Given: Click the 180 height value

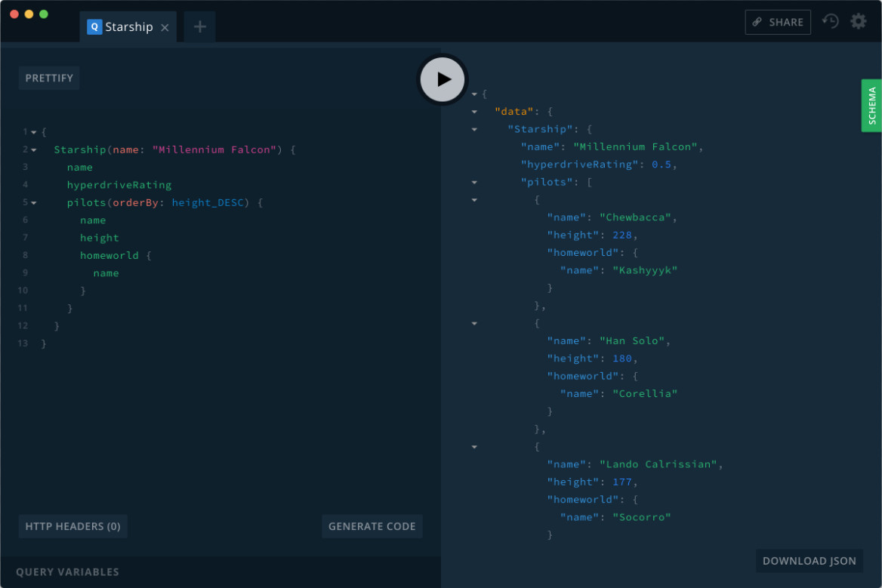Looking at the screenshot, I should 622,358.
